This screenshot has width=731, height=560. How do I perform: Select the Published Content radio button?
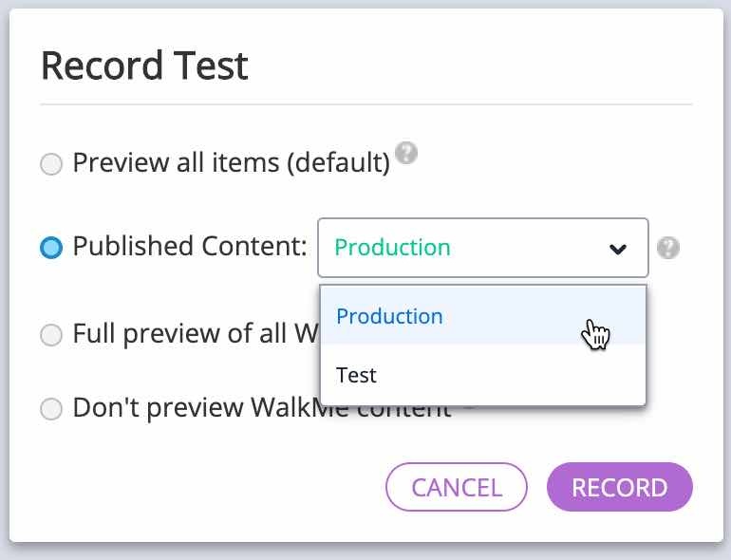(x=51, y=248)
